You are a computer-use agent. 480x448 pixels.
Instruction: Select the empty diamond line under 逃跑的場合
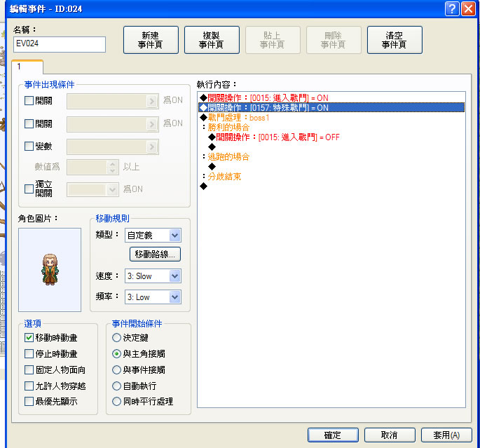(x=212, y=167)
